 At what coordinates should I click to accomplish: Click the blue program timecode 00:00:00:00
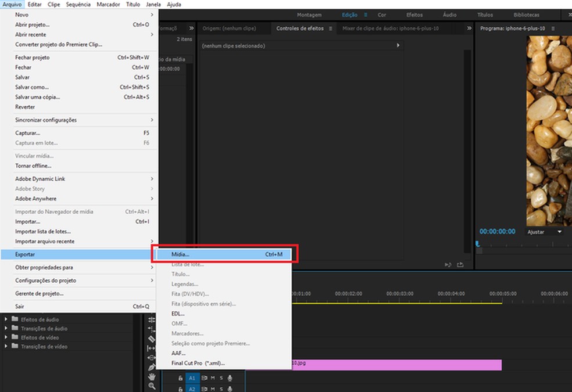pyautogui.click(x=497, y=231)
